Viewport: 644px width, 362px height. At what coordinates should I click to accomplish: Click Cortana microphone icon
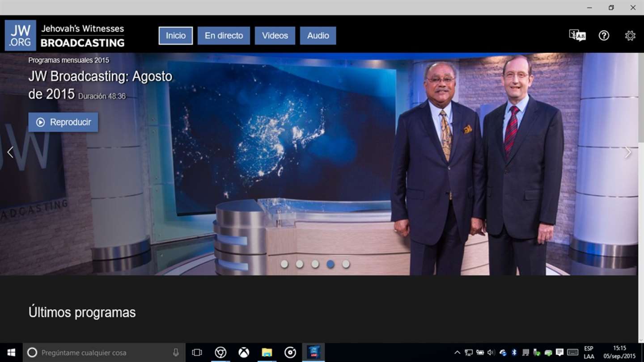click(x=176, y=353)
